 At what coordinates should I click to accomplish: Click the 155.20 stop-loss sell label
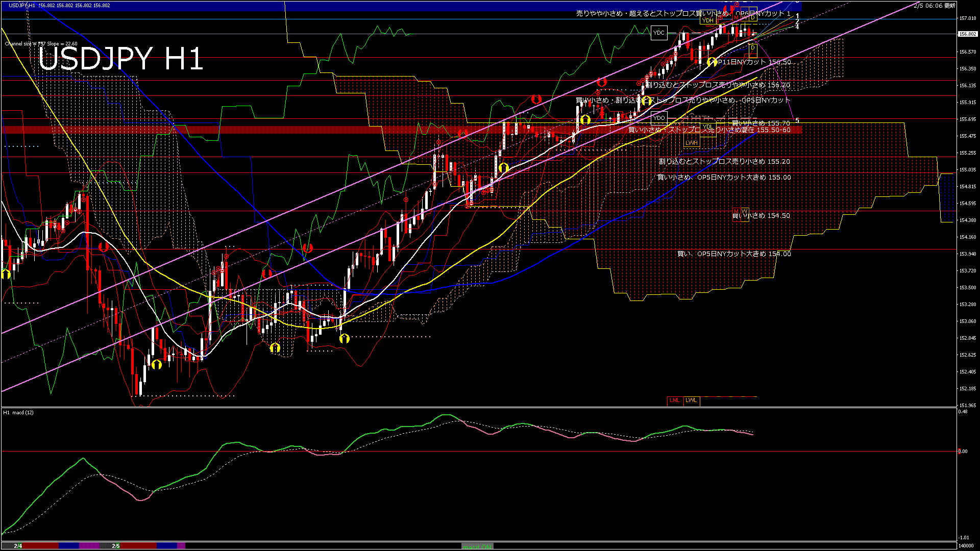(x=724, y=162)
